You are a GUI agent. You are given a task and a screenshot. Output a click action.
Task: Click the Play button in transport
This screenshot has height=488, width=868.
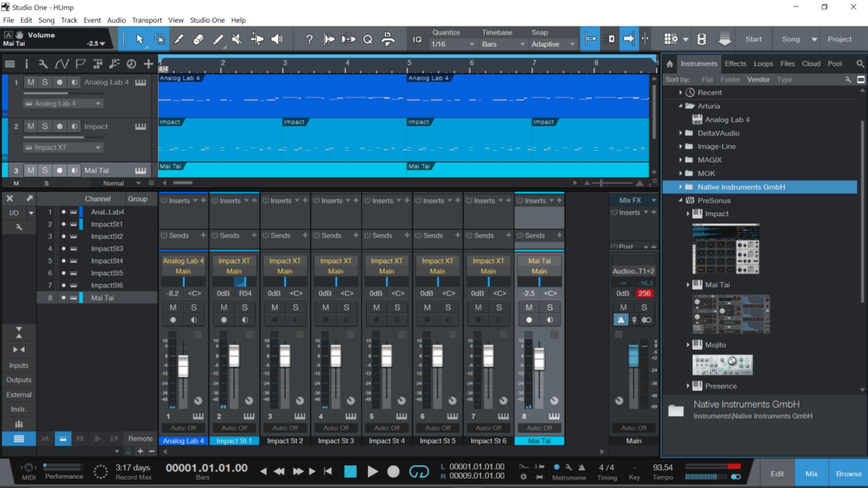pyautogui.click(x=373, y=472)
